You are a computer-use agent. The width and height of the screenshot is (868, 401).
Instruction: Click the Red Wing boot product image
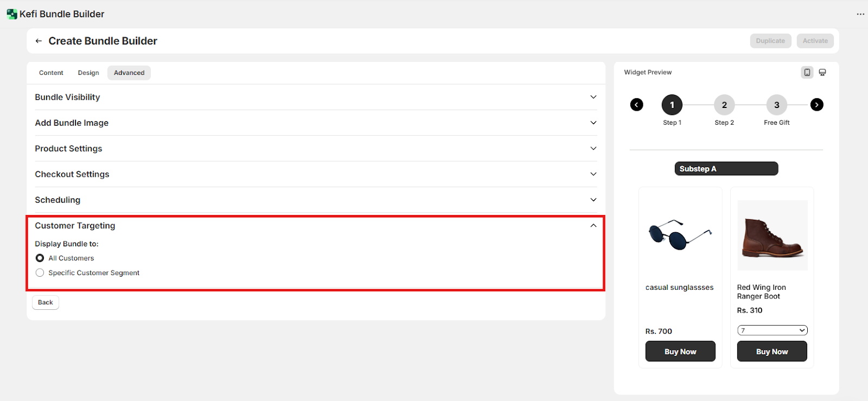pyautogui.click(x=772, y=235)
